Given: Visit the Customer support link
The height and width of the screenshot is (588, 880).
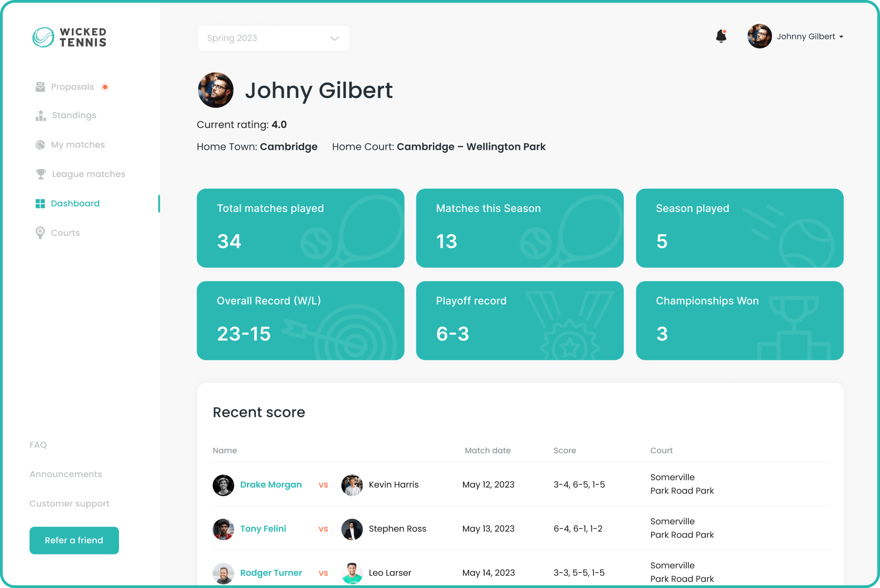Looking at the screenshot, I should (x=69, y=504).
